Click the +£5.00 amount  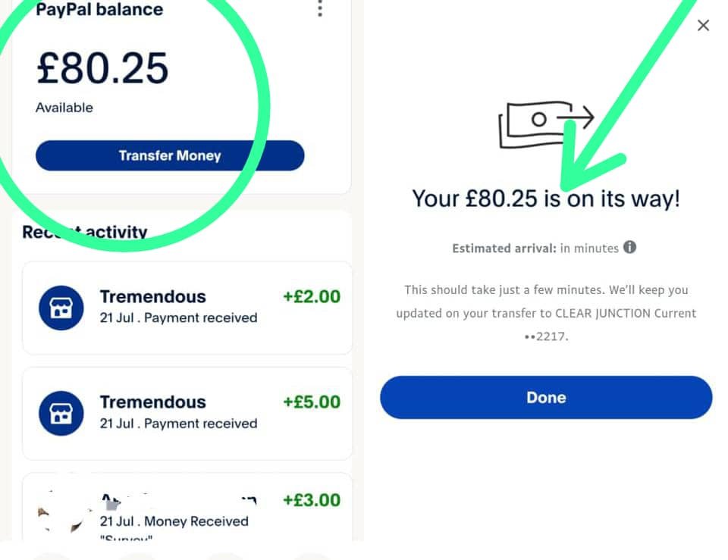[x=312, y=402]
